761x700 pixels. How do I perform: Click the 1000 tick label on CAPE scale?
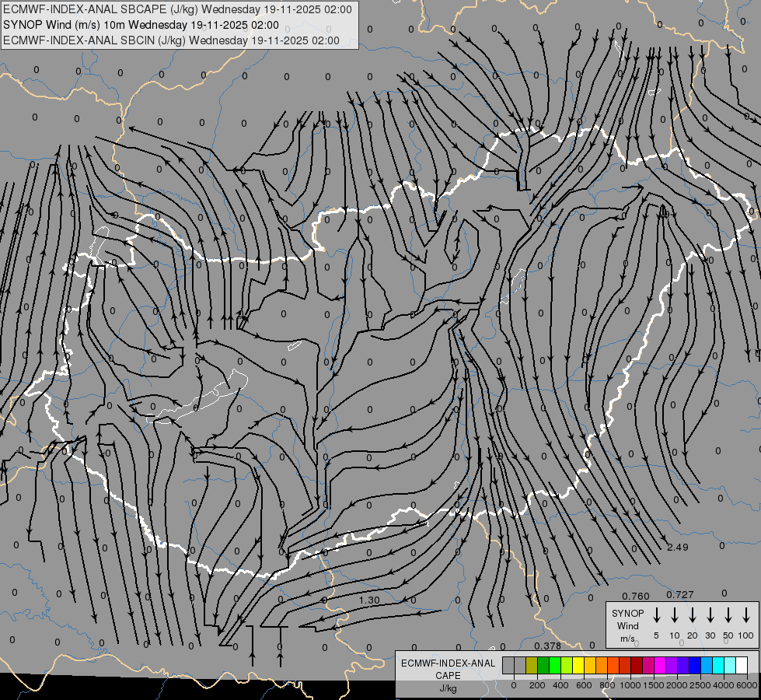(x=630, y=685)
